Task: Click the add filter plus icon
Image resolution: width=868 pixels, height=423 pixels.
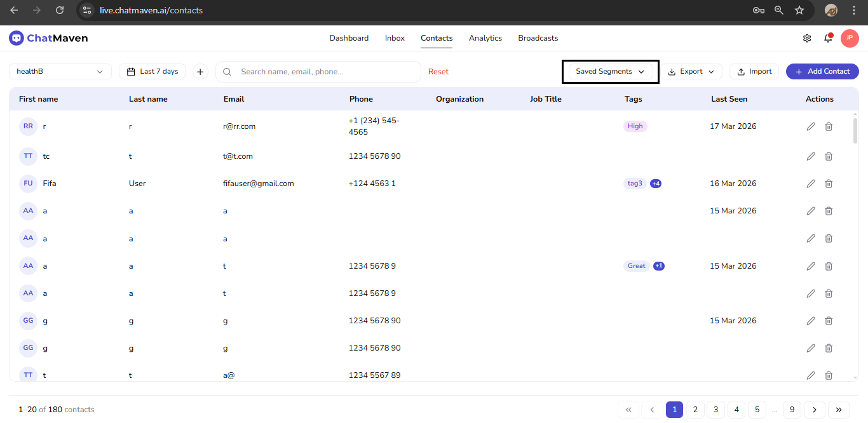Action: (200, 71)
